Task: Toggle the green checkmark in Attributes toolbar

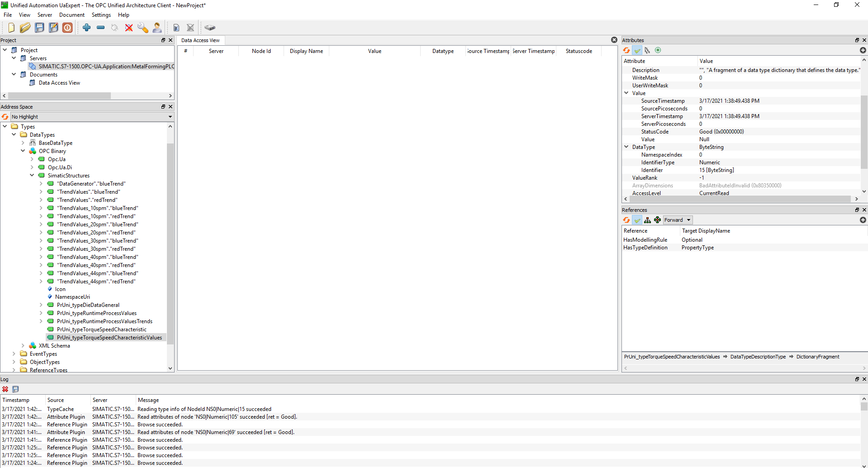Action: [637, 50]
